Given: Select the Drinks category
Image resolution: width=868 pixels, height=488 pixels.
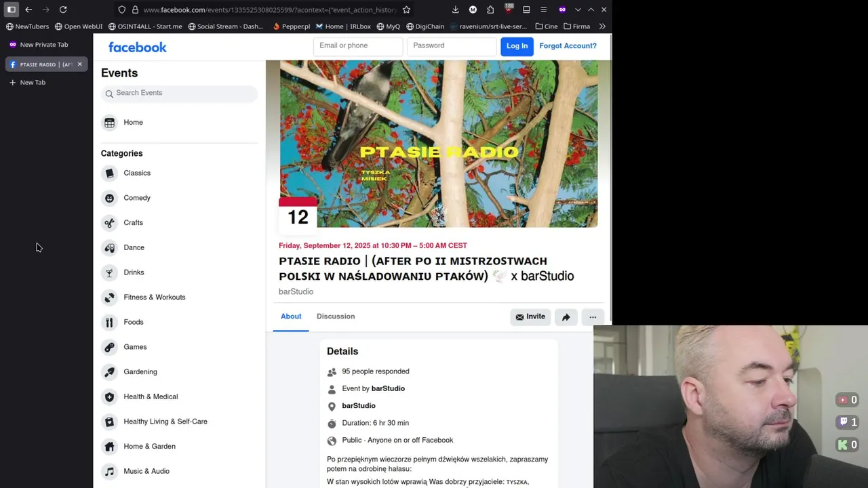Looking at the screenshot, I should click(x=179, y=272).
